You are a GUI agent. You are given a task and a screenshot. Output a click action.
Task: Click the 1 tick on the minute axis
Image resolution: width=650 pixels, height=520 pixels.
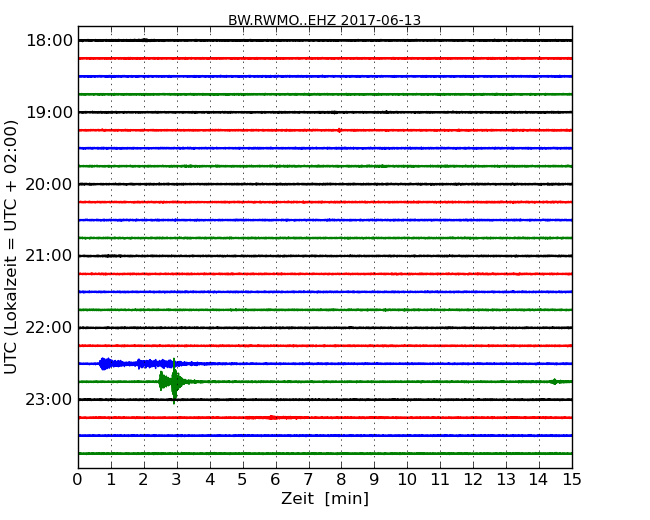click(111, 479)
